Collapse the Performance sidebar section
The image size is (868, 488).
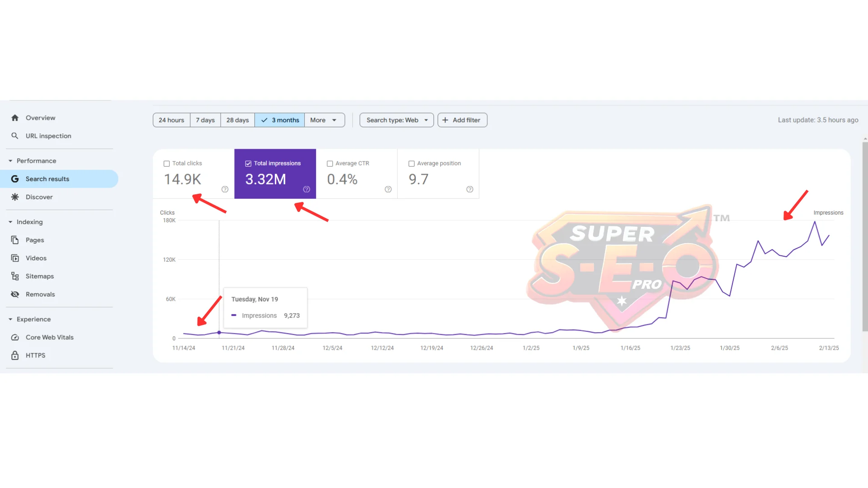[x=10, y=161]
